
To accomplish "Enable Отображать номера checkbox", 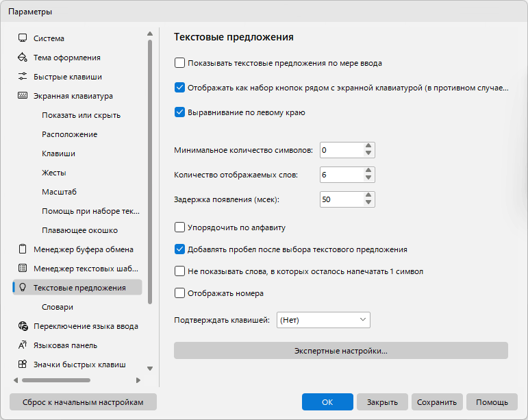I will pos(179,293).
